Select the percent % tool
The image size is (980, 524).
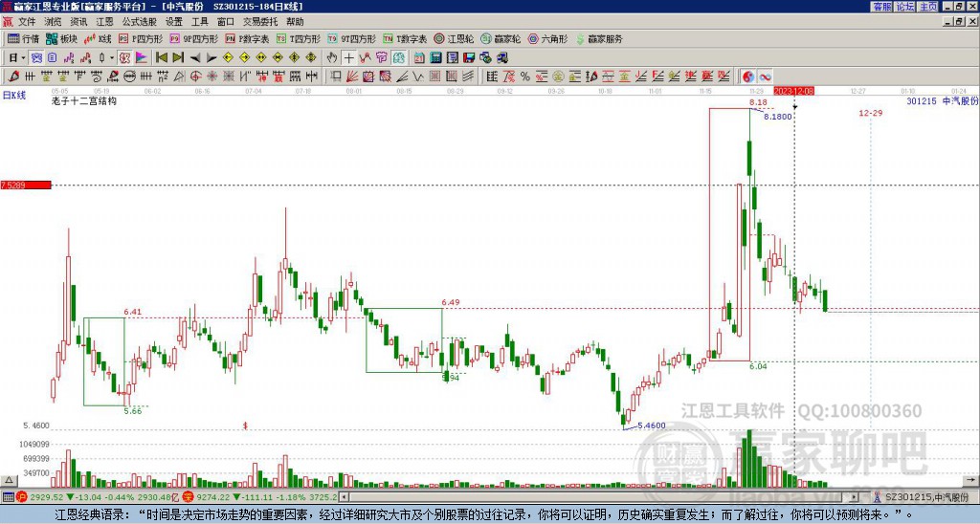525,76
